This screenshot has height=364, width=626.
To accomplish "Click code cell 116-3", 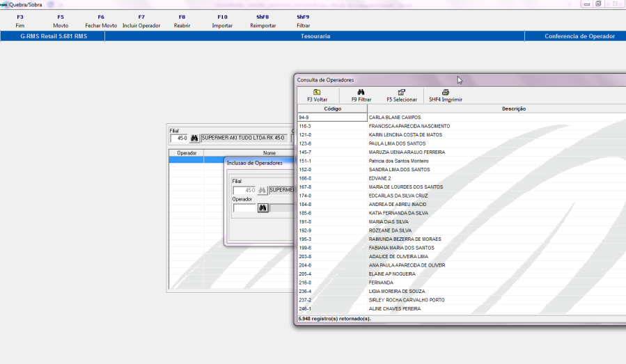I will (x=332, y=126).
